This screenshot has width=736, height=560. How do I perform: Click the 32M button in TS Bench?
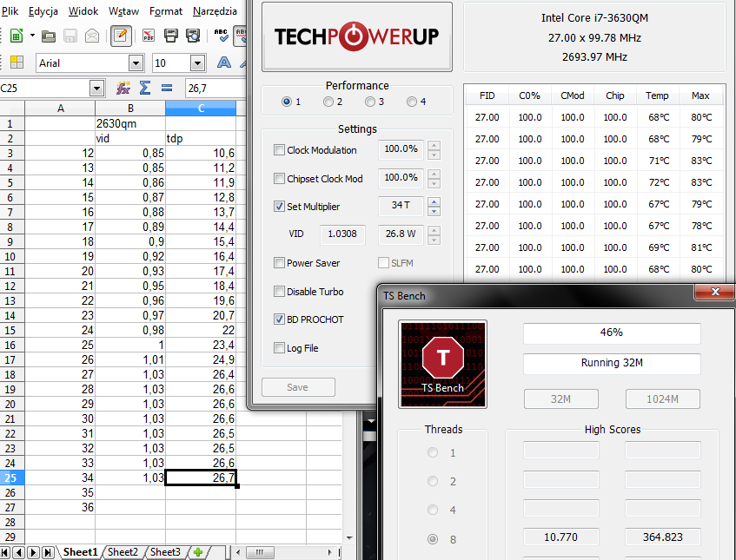click(561, 399)
